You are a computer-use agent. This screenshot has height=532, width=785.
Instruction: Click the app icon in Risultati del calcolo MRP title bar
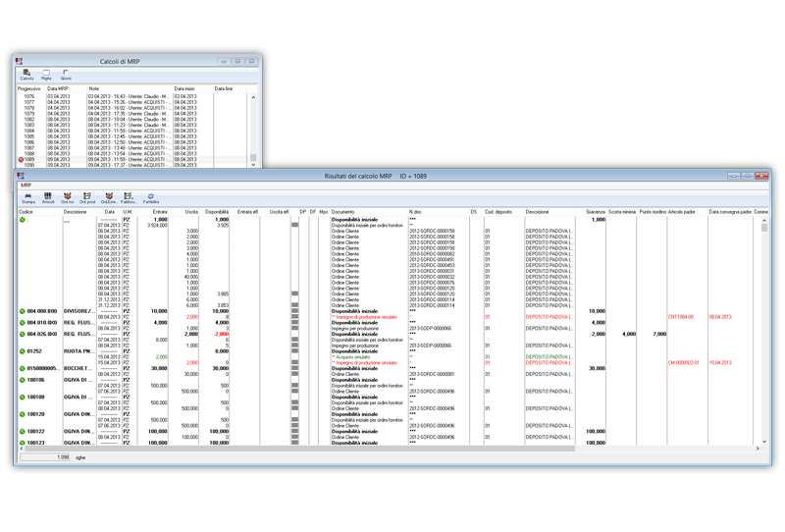(x=21, y=176)
